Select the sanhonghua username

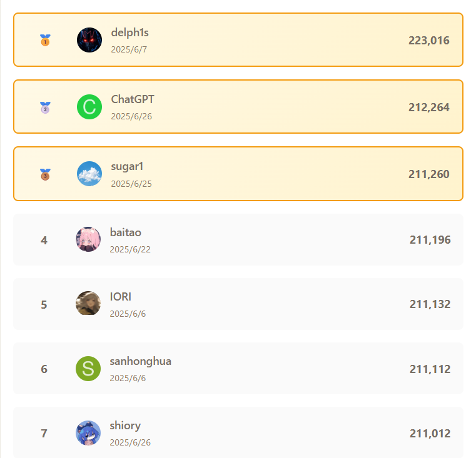tap(141, 361)
